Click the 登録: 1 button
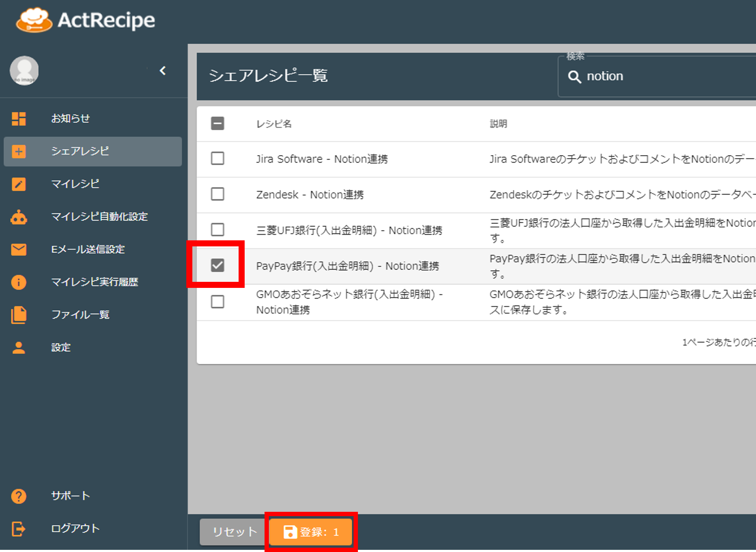Image resolution: width=756 pixels, height=552 pixels. coord(311,532)
